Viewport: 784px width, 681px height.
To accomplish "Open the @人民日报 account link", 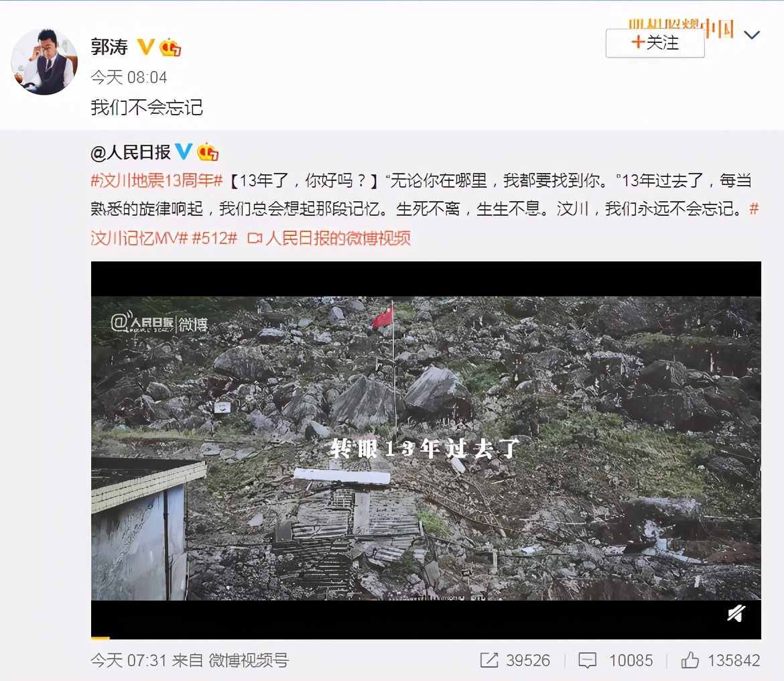I will point(131,152).
